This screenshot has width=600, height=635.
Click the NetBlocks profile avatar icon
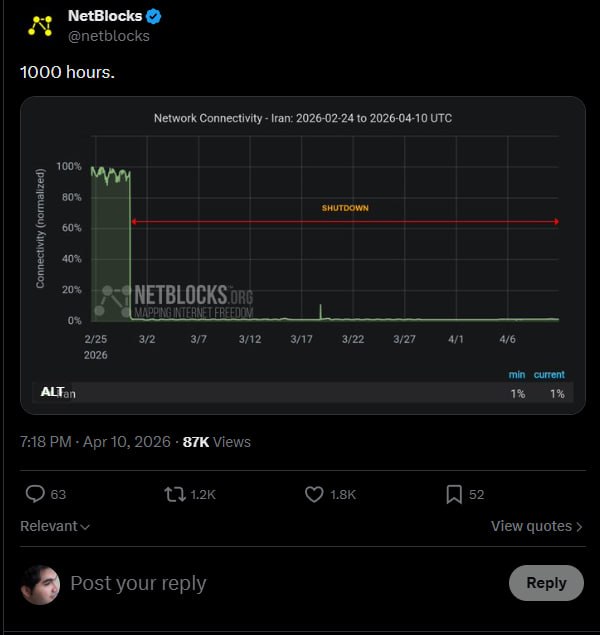pyautogui.click(x=40, y=26)
